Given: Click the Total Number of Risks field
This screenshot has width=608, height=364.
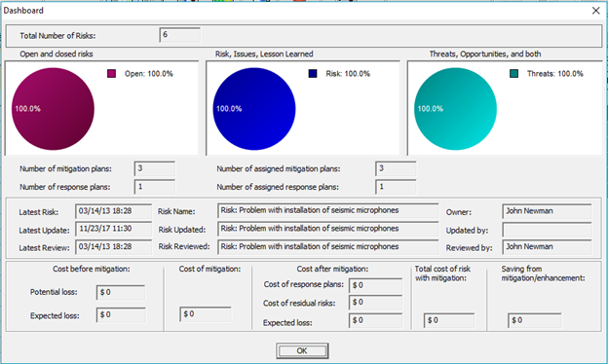Looking at the screenshot, I should (180, 35).
